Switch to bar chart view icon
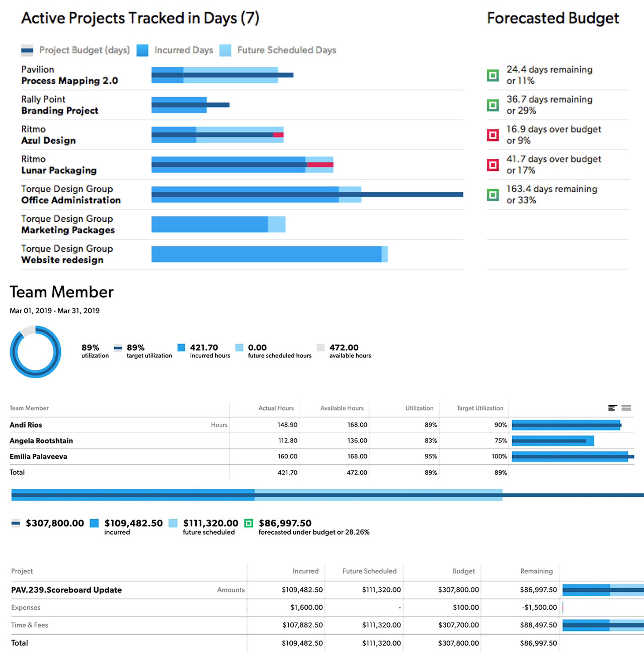Viewport: 644px width, 652px height. pyautogui.click(x=612, y=408)
